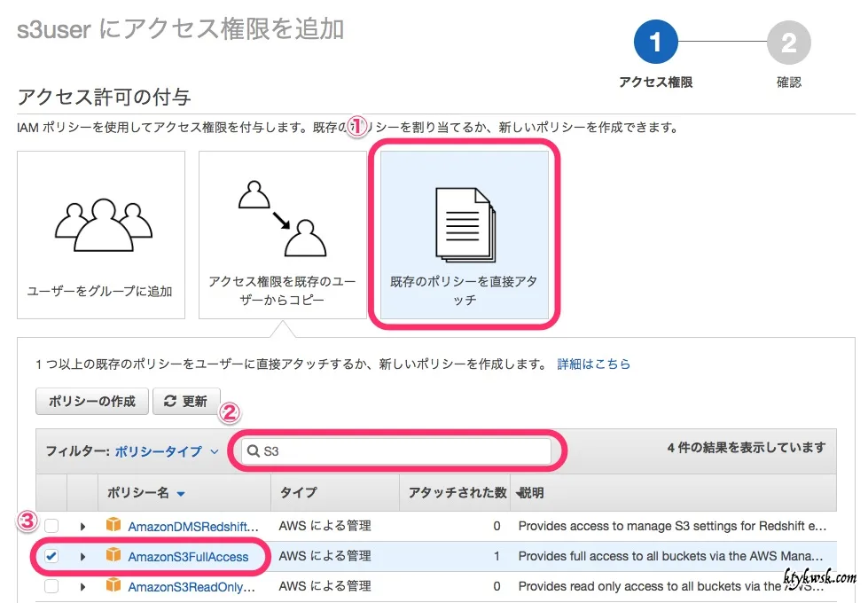Expand the AmazonDMSRedshift policy row
The width and height of the screenshot is (868, 603).
pyautogui.click(x=82, y=526)
